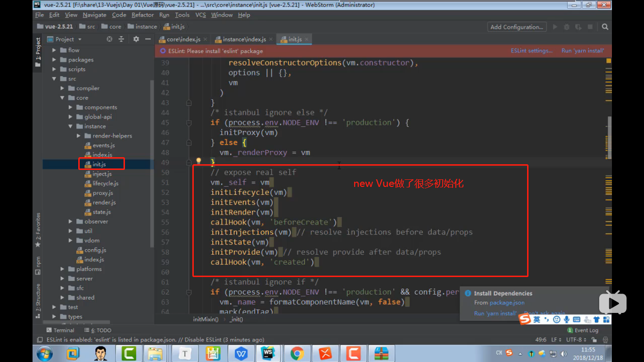Expand the compiler folder arrow
The height and width of the screenshot is (362, 644).
(x=62, y=88)
